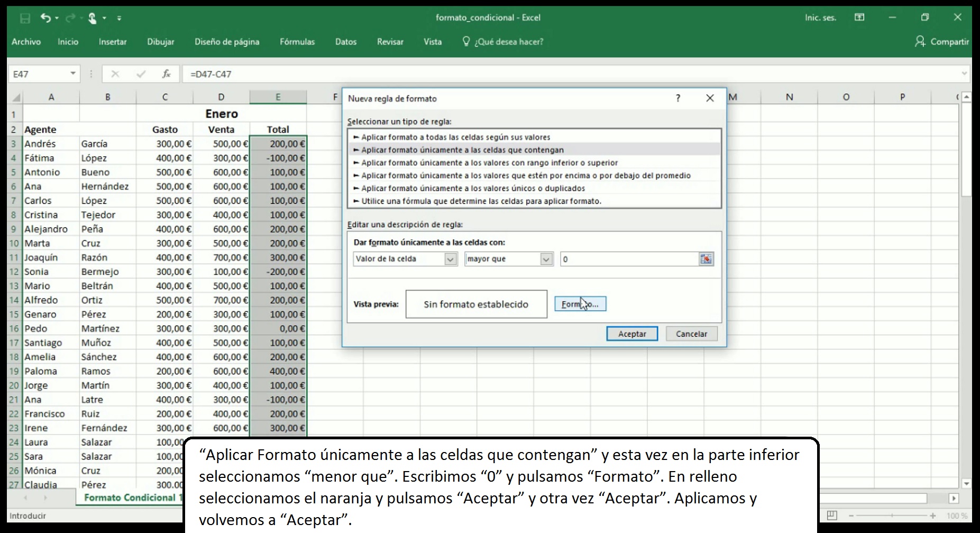
Task: Close the Nueva regla de formato dialog
Action: [710, 98]
